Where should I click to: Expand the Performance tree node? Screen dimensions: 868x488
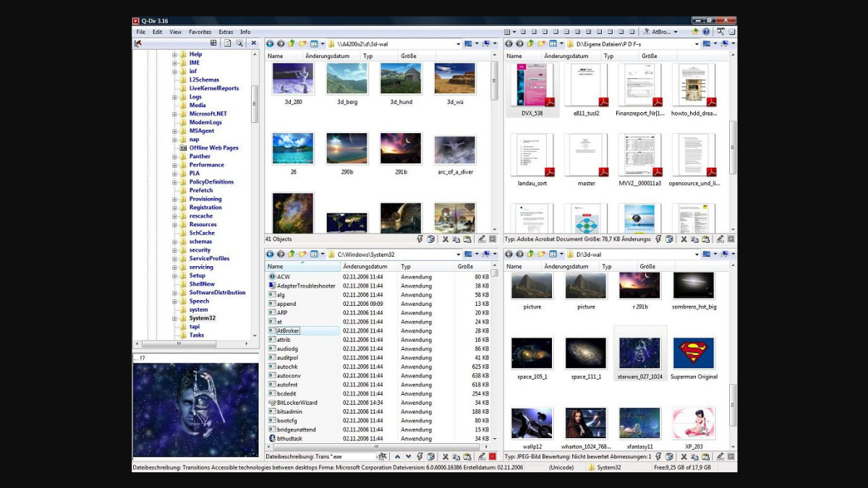[x=174, y=165]
